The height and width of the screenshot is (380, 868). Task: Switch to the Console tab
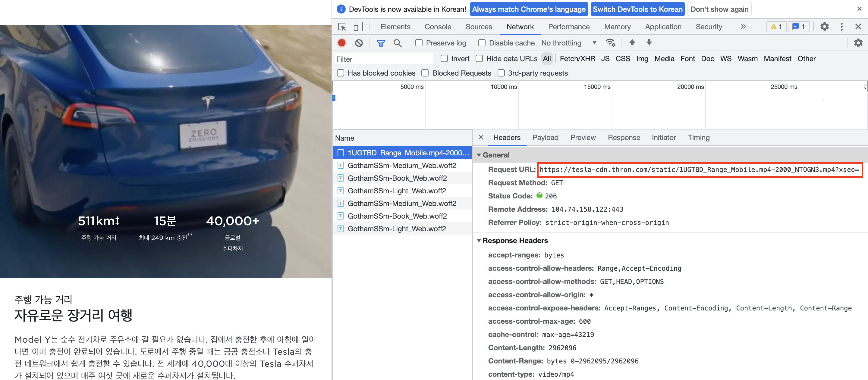[438, 26]
